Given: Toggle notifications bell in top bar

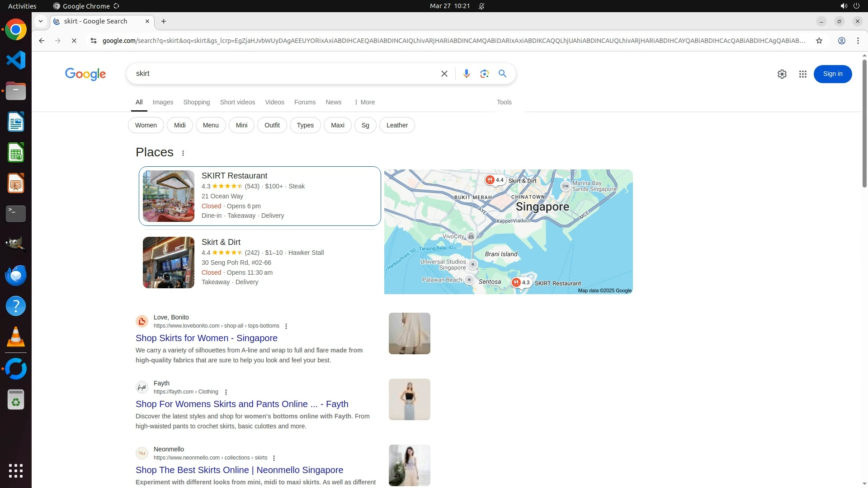Looking at the screenshot, I should 481,6.
